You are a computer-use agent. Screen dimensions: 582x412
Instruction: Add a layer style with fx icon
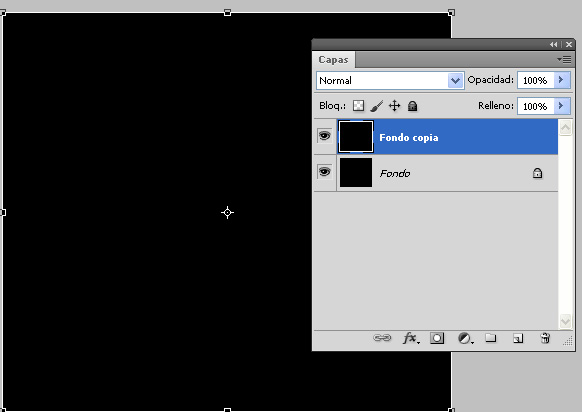[411, 338]
